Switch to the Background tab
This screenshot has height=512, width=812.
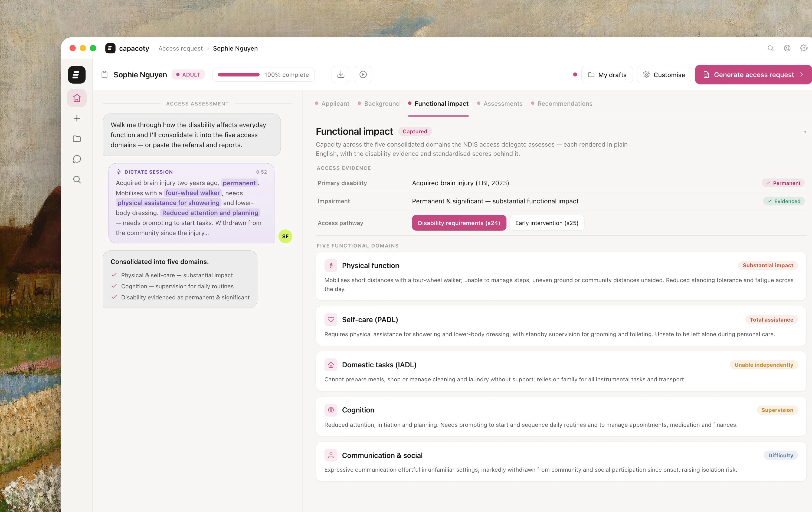[378, 104]
